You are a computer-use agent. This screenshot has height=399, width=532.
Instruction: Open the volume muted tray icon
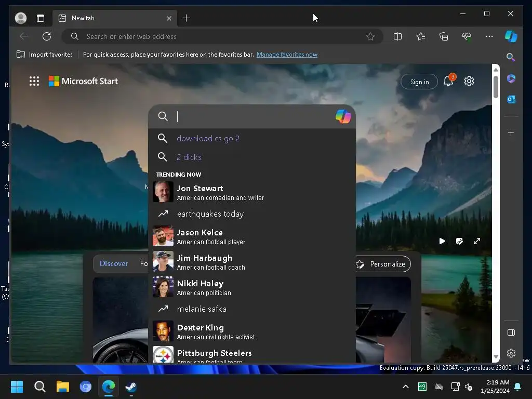click(469, 387)
